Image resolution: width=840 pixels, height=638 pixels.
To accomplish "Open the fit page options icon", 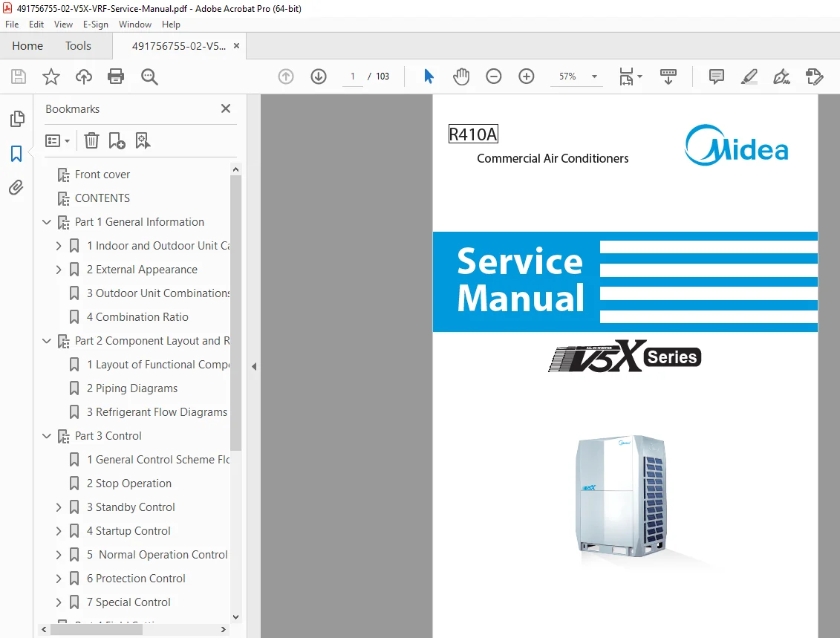I will tap(630, 77).
